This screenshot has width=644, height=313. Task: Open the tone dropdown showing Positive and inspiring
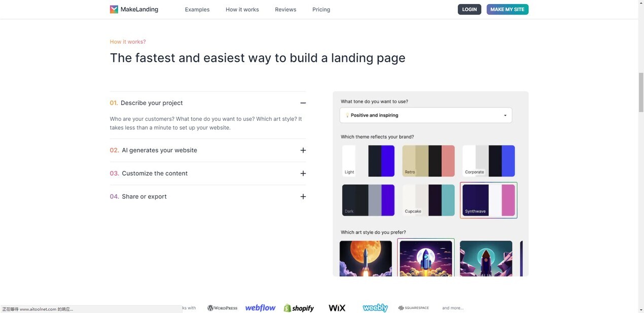425,115
